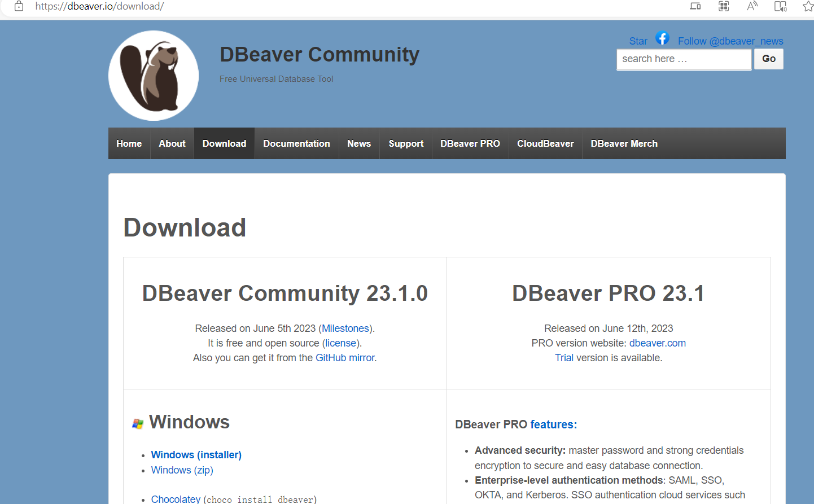Viewport: 814px width, 504px height.
Task: Click the immersive reader icon
Action: pos(780,6)
